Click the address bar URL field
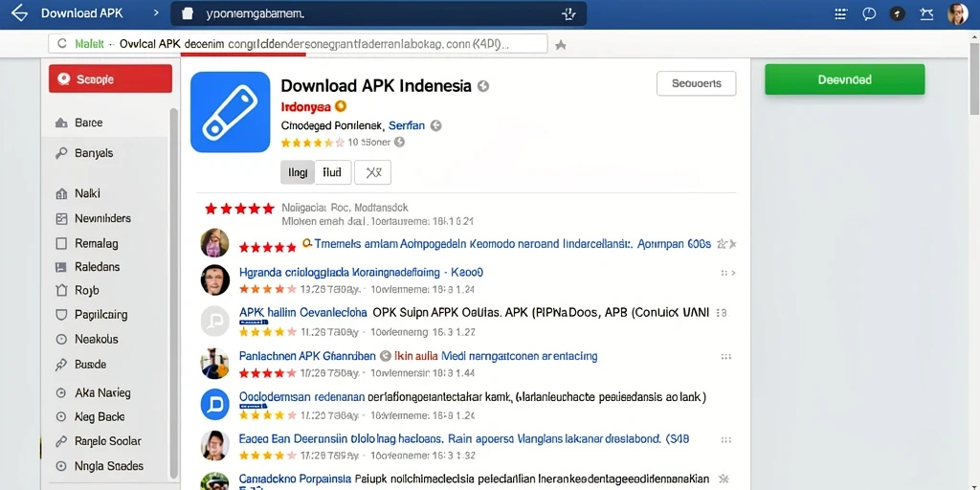The height and width of the screenshot is (490, 980). tap(298, 44)
